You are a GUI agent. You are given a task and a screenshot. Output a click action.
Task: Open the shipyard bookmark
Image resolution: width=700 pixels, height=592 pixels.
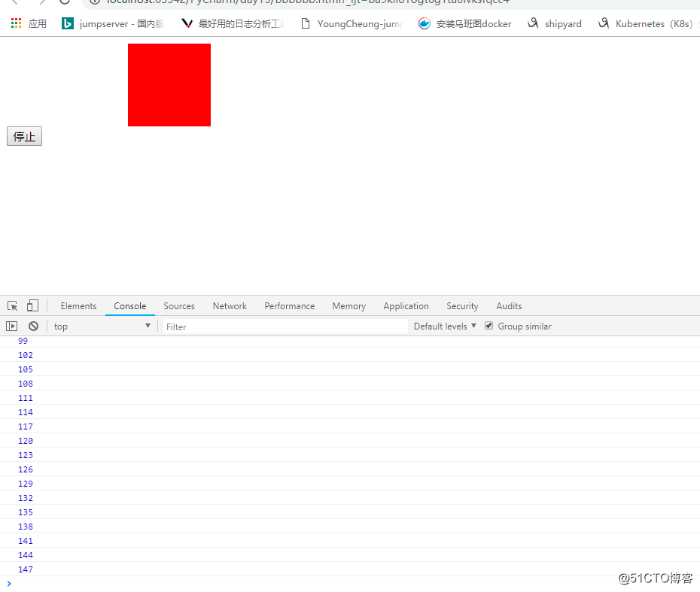pyautogui.click(x=555, y=23)
